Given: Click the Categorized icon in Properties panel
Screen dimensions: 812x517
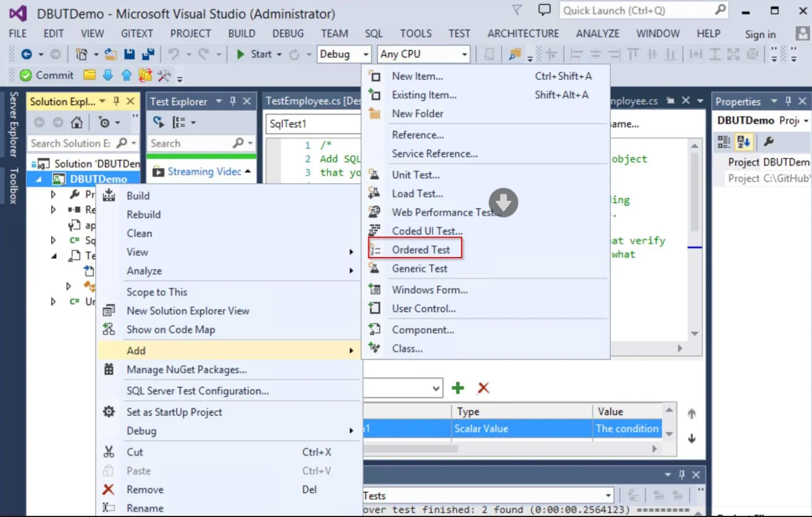Looking at the screenshot, I should 724,141.
